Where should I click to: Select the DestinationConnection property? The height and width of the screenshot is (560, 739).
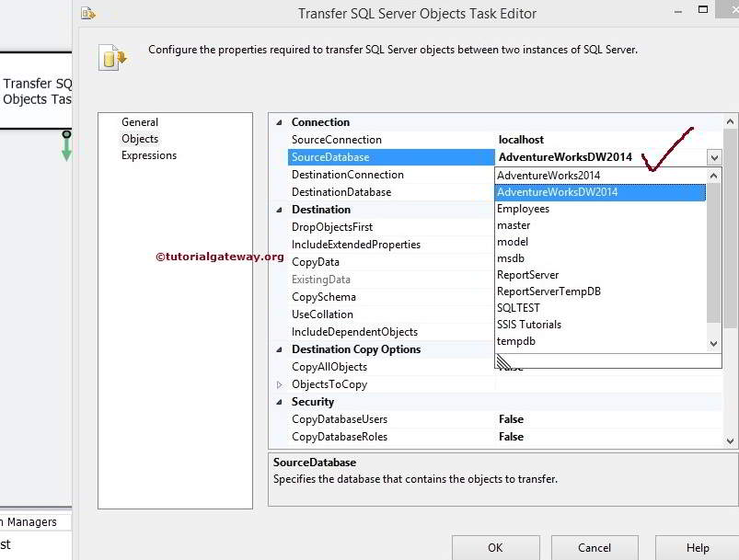pos(391,175)
